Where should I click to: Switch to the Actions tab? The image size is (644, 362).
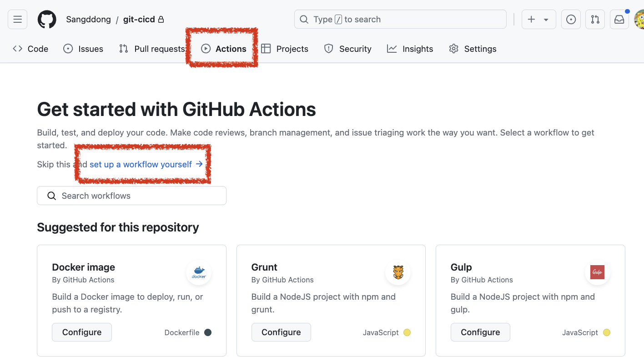pyautogui.click(x=224, y=49)
